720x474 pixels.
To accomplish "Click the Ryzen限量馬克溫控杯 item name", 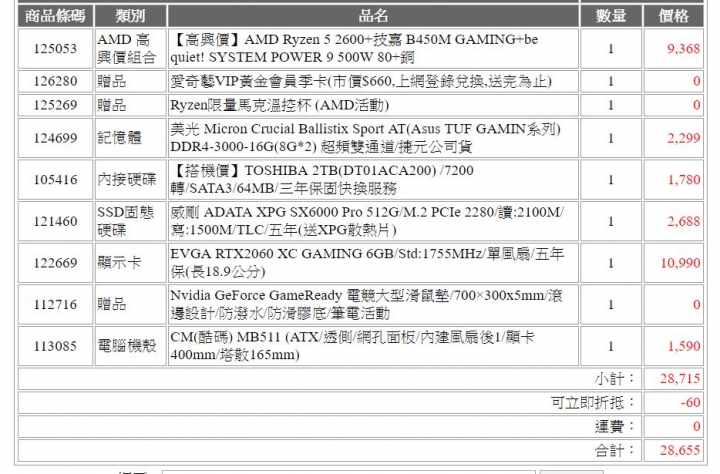I will pos(280,105).
